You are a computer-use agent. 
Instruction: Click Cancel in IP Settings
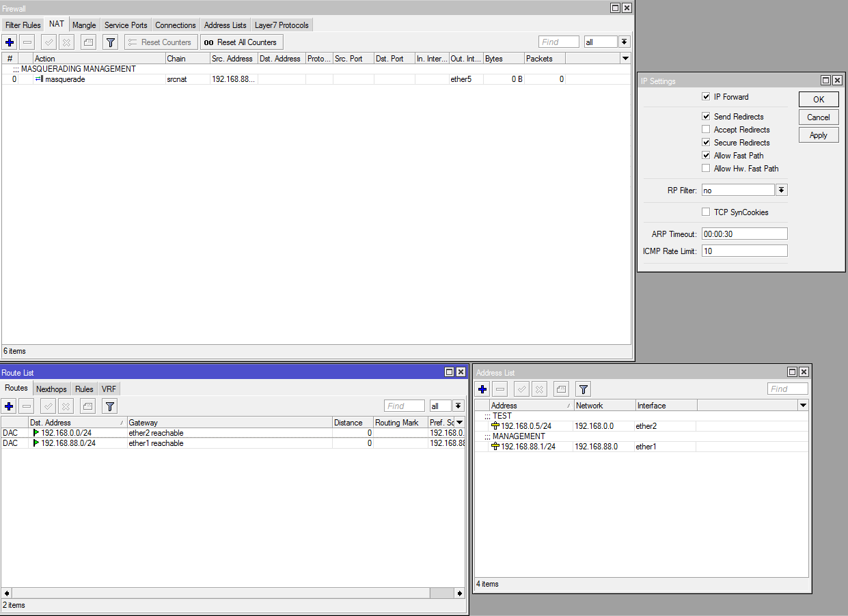819,117
